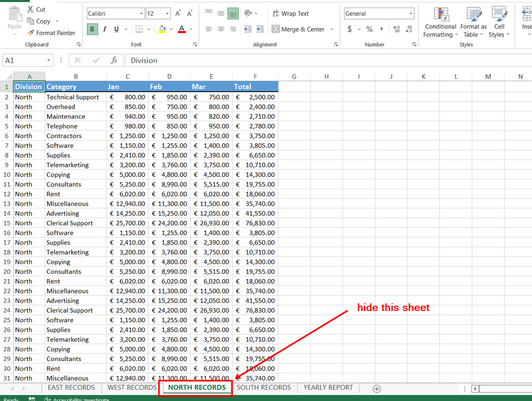The image size is (532, 401).
Task: Apply Accounting dollar number format
Action: coord(349,29)
